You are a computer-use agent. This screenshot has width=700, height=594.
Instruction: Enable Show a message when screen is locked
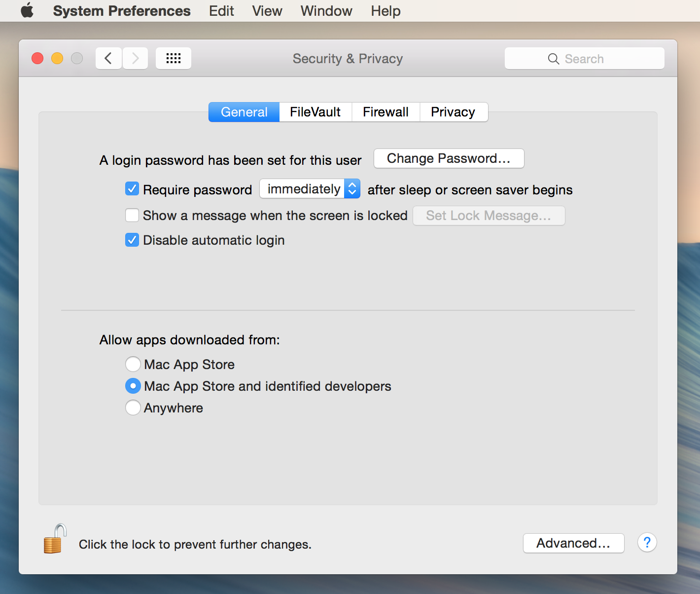(x=132, y=215)
